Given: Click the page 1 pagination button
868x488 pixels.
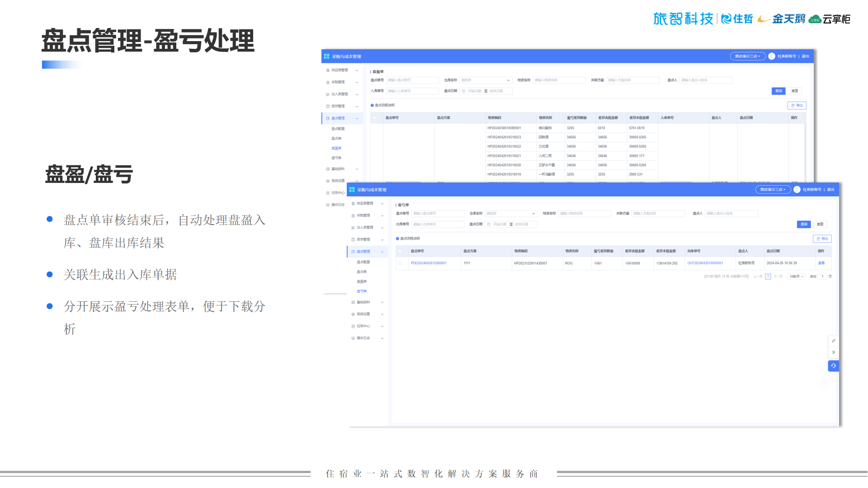Looking at the screenshot, I should coord(768,277).
